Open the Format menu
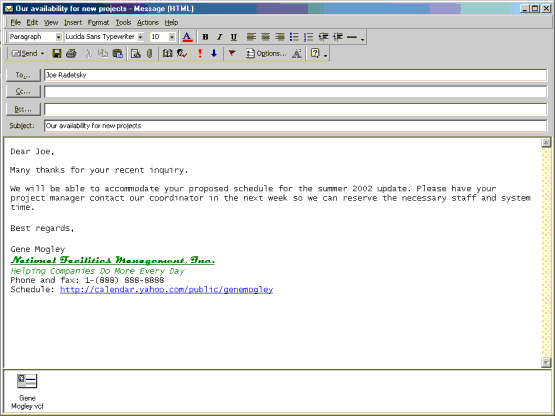The image size is (555, 416). 98,23
